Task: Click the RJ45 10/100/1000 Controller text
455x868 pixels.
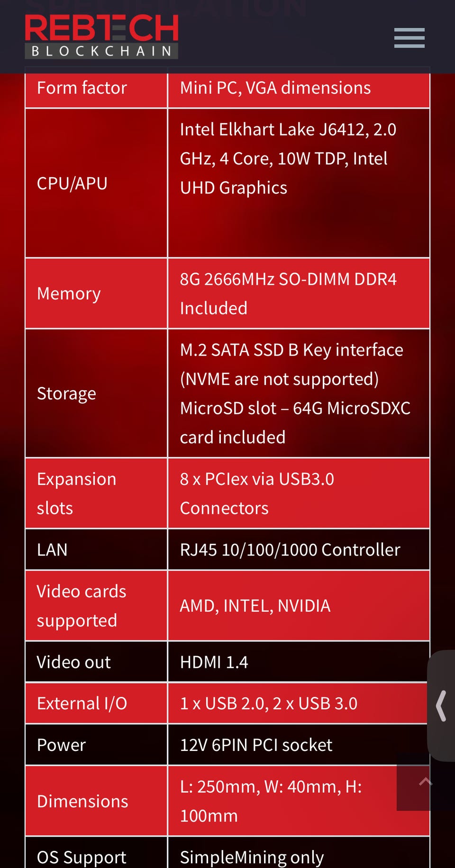Action: point(290,550)
